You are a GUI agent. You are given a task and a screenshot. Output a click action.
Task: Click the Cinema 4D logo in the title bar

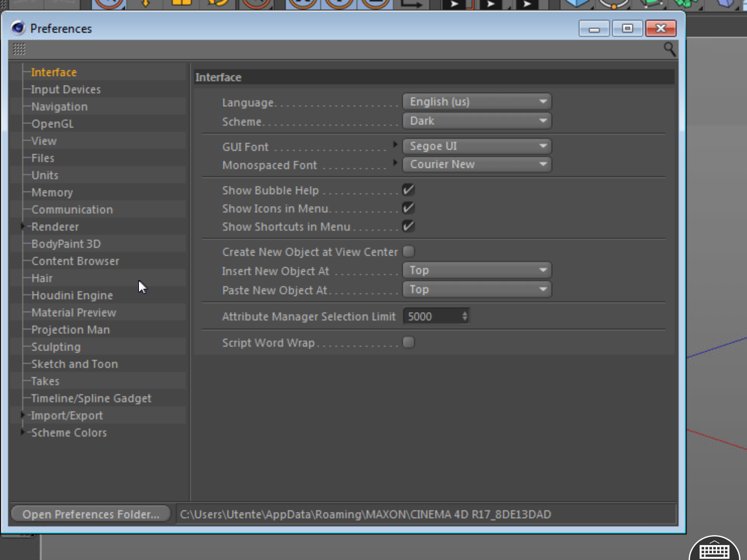coord(18,28)
